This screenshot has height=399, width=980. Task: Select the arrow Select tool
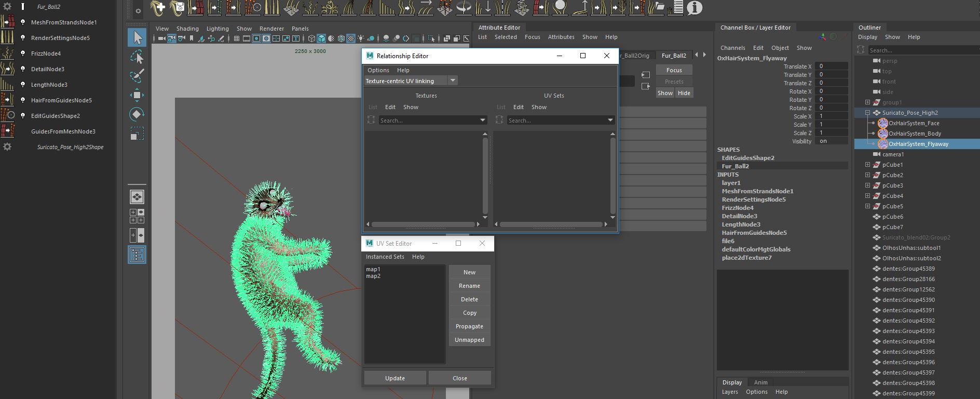click(x=137, y=37)
